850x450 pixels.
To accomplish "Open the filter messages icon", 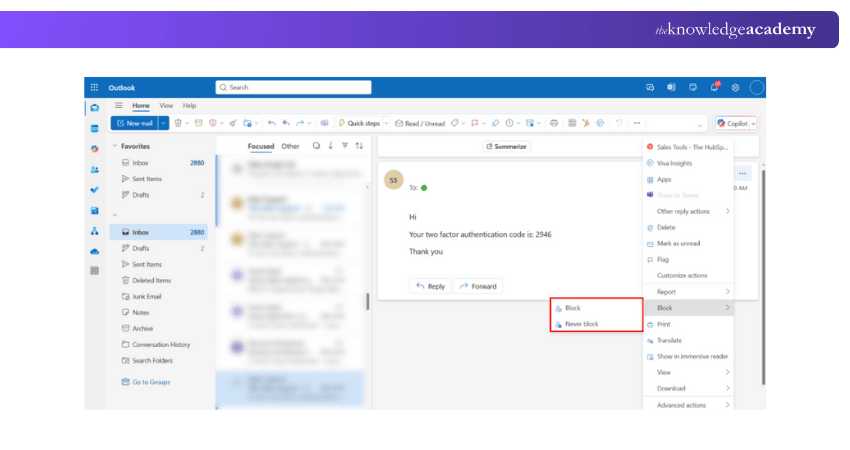I will pyautogui.click(x=345, y=146).
